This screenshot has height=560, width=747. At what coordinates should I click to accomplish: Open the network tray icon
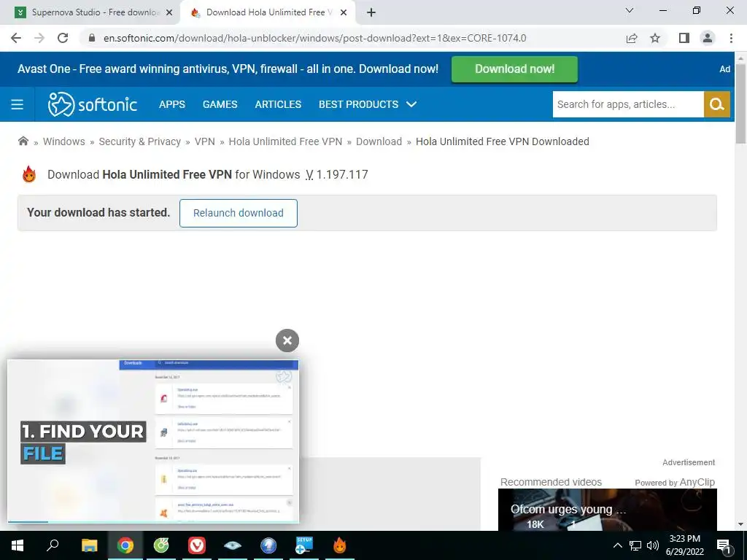tap(635, 545)
